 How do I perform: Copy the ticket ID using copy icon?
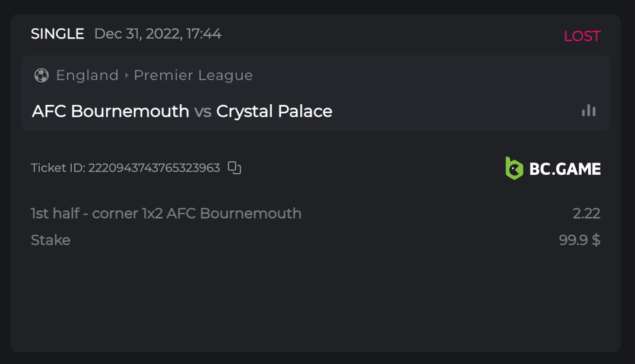click(234, 168)
